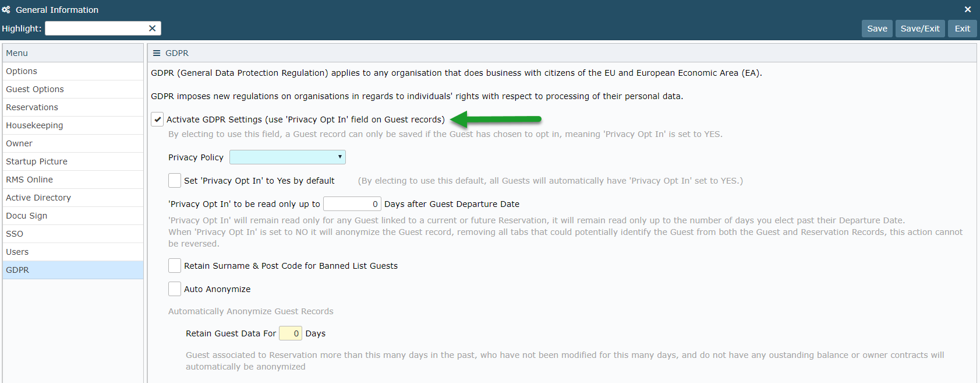The height and width of the screenshot is (383, 980).
Task: Toggle the Activate GDPR Settings checkbox
Action: click(157, 120)
